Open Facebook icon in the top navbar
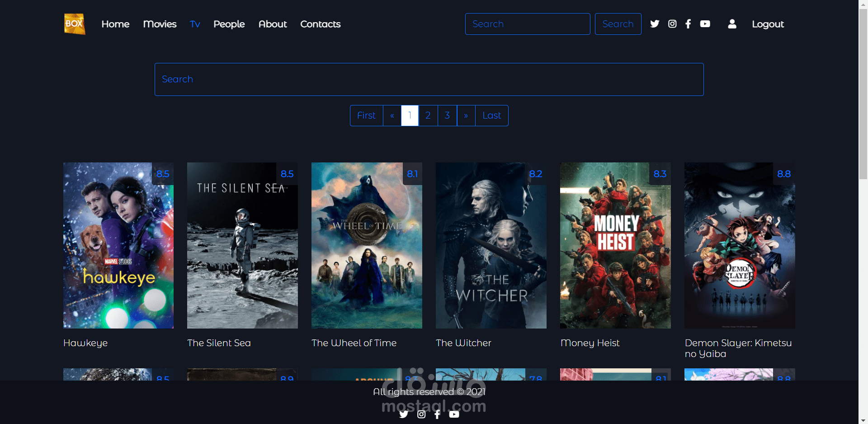This screenshot has height=424, width=868. click(x=688, y=24)
